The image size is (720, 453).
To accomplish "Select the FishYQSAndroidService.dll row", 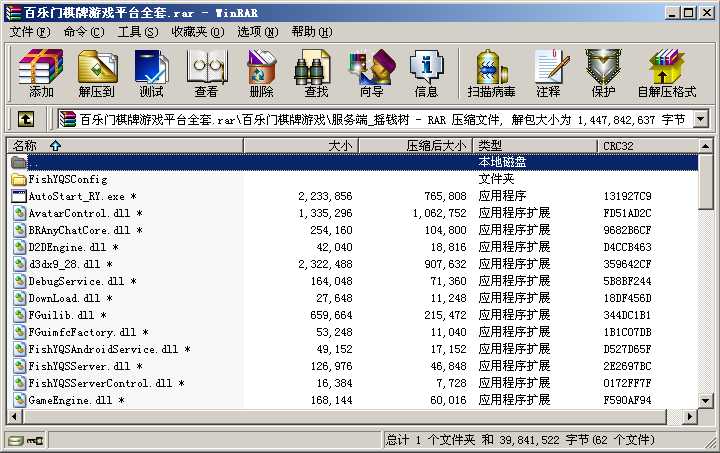I will point(353,349).
